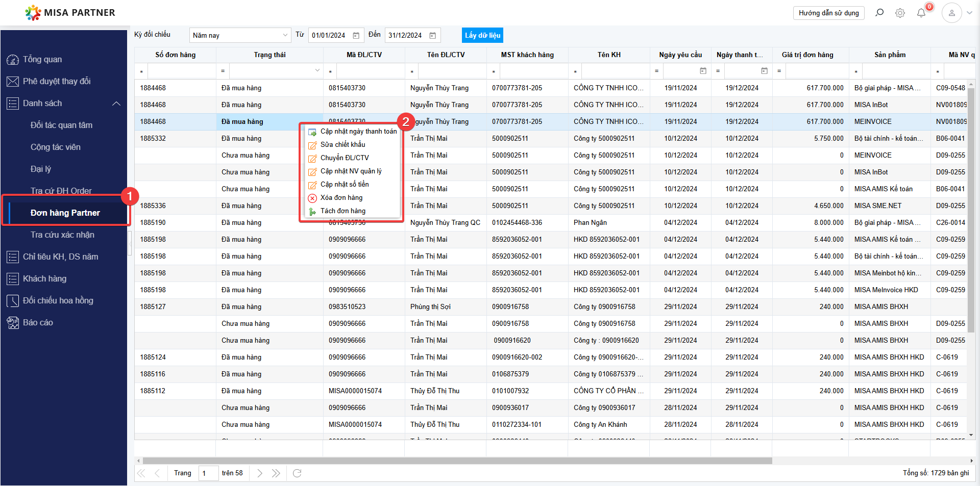This screenshot has height=486, width=980.
Task: Click the Tên KH filter input field
Action: coord(616,71)
